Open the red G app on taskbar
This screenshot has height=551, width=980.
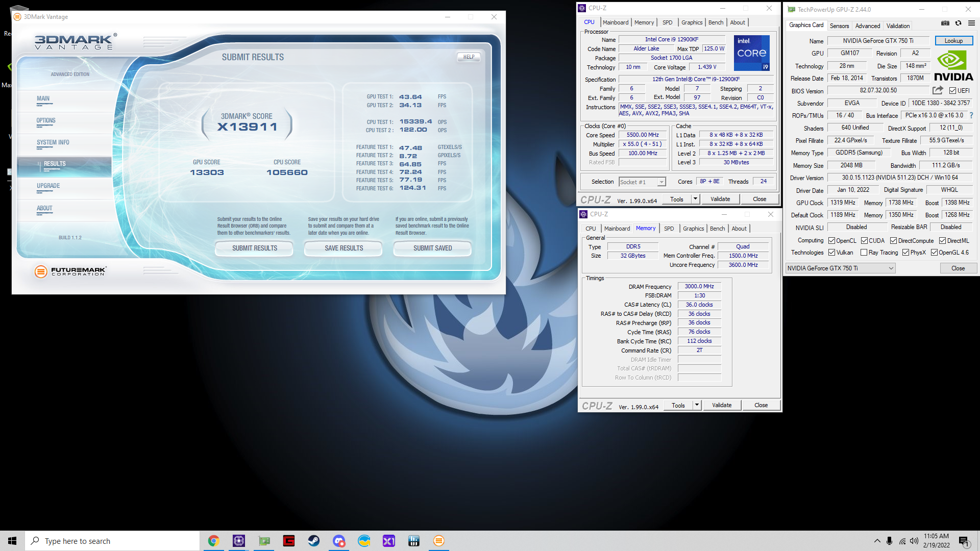[x=289, y=541]
